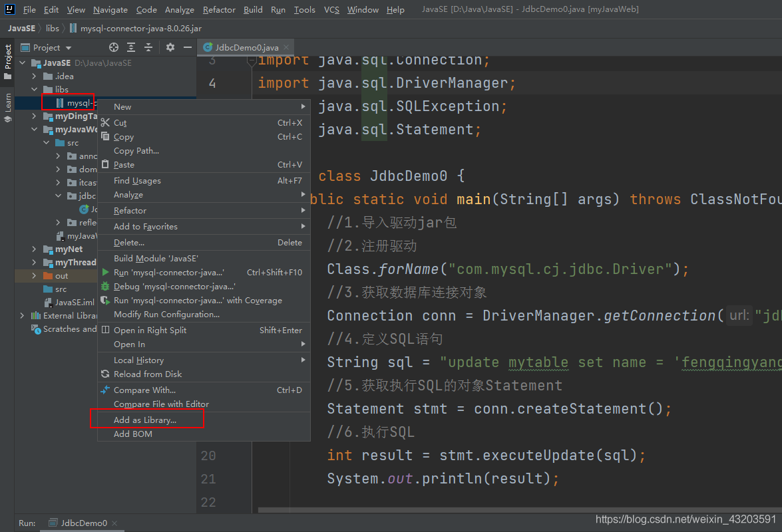Screen dimensions: 782x532
Task: Select Add as Library... in context menu
Action: click(204, 420)
